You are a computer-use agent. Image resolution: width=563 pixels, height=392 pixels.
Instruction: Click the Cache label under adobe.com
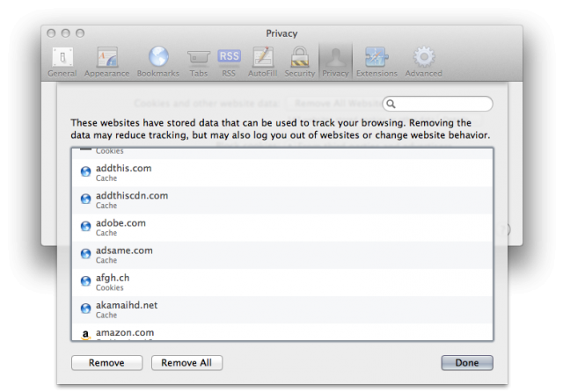(x=106, y=233)
